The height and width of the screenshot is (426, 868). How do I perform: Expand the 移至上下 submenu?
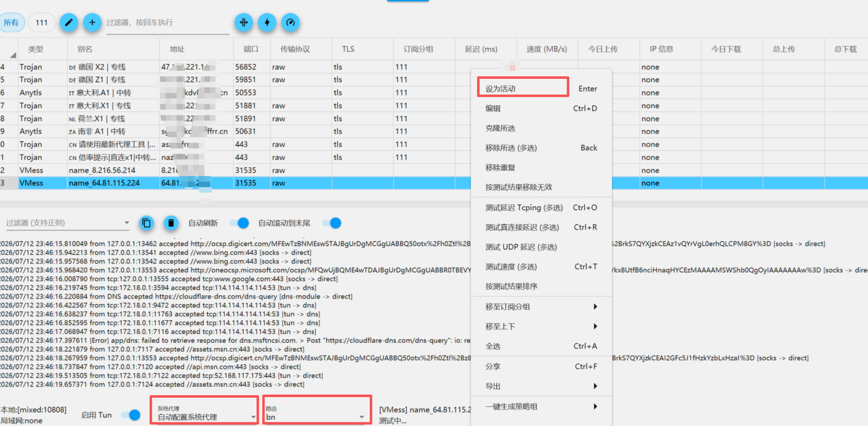[x=541, y=326]
